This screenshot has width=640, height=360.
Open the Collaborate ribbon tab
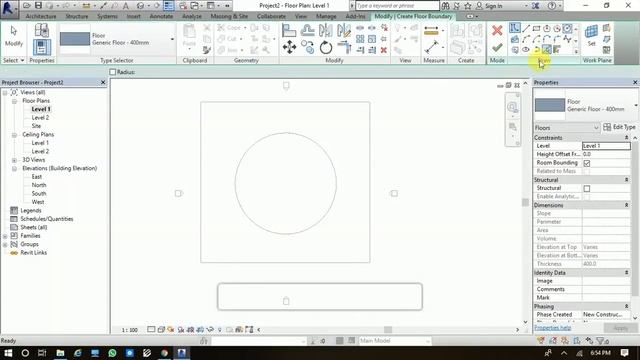click(271, 16)
